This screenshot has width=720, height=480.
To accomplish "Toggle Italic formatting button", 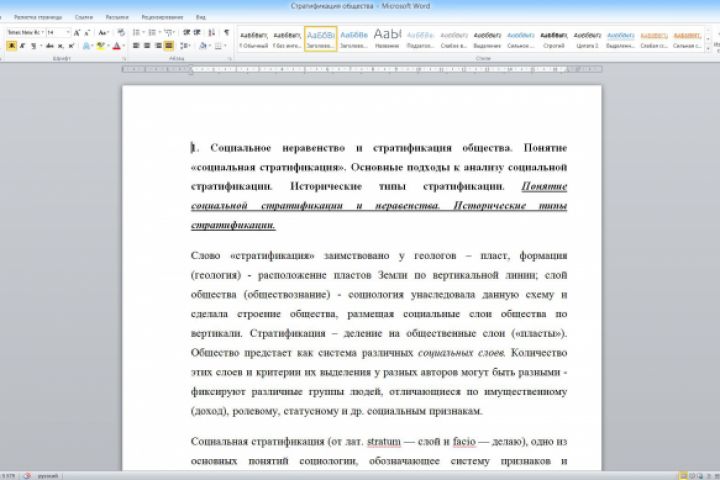I will (22, 45).
